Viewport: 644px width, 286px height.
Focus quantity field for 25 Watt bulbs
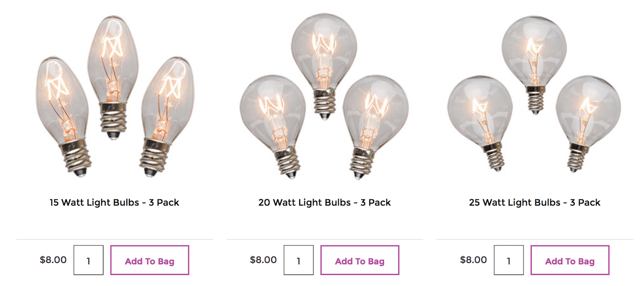coord(509,260)
